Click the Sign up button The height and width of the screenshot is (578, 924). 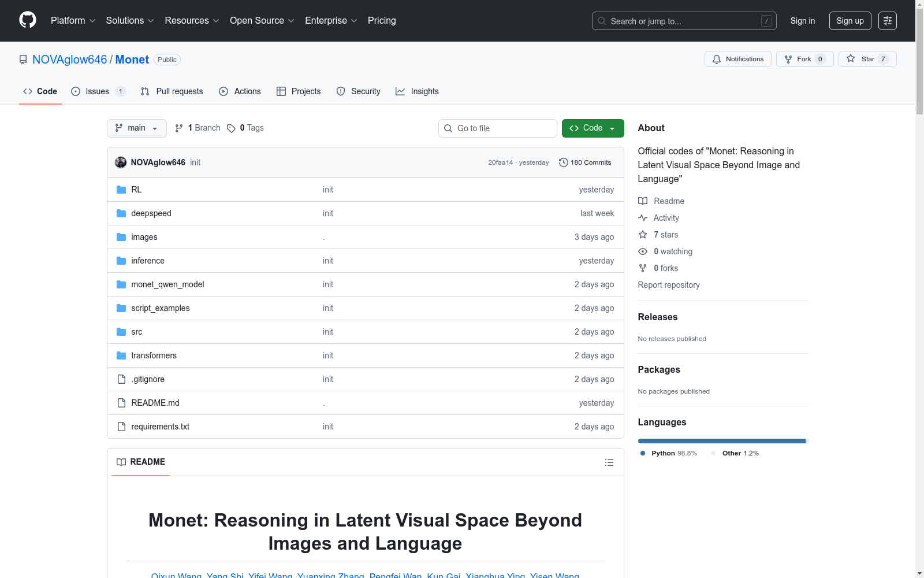click(x=850, y=21)
